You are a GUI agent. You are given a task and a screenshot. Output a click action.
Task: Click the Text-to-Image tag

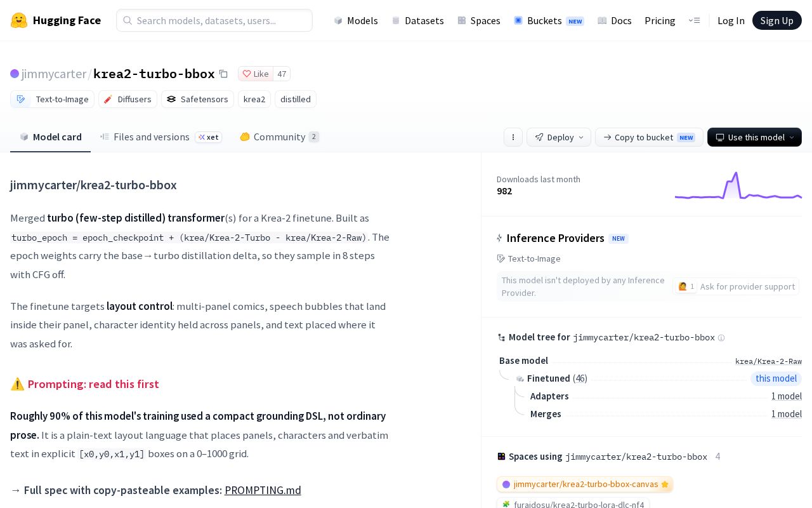pos(53,99)
